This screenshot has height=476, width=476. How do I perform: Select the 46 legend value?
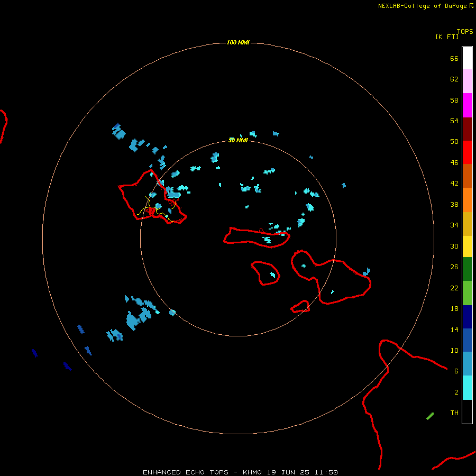pyautogui.click(x=454, y=162)
